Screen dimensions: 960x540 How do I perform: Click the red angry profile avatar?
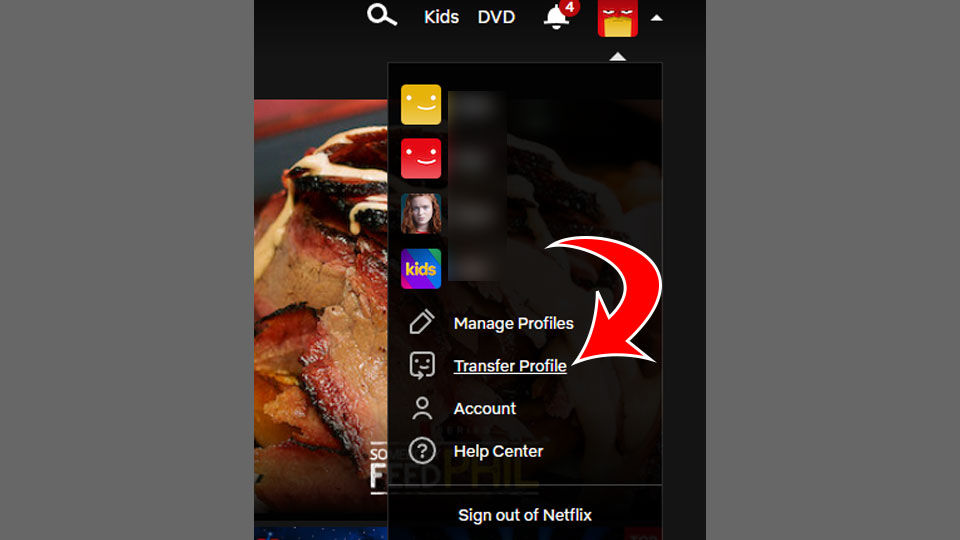tap(618, 18)
